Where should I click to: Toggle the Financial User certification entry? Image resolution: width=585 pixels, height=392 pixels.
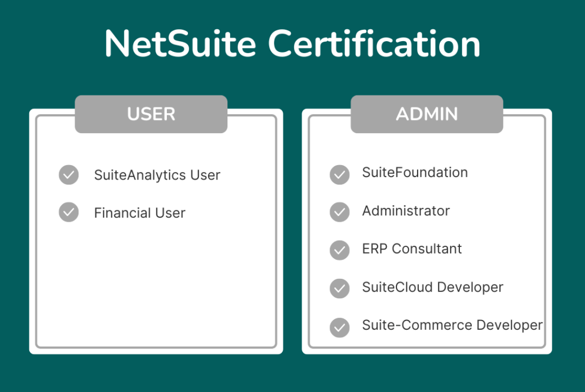(x=139, y=213)
